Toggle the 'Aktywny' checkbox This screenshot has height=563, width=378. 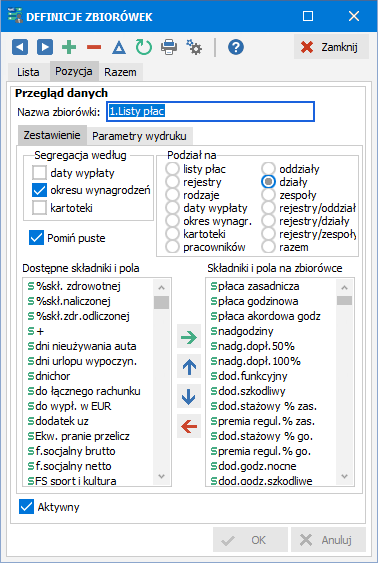pos(26,507)
